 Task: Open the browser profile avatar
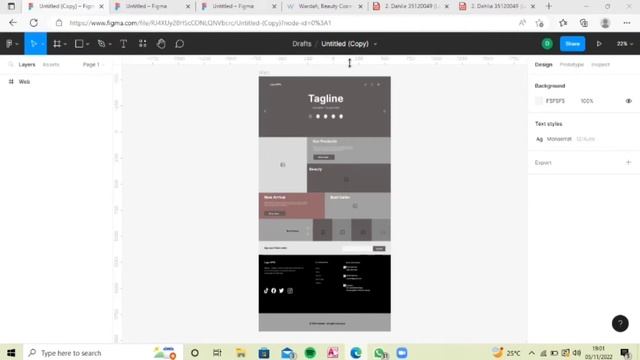(605, 23)
